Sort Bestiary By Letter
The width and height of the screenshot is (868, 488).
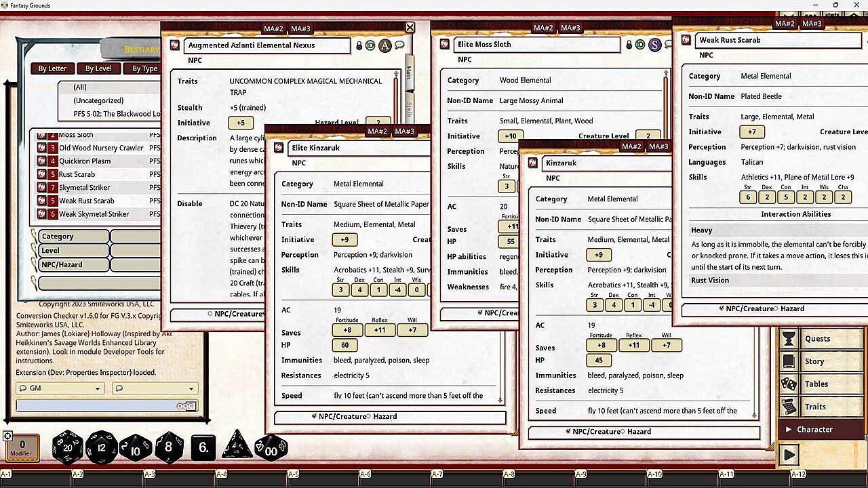(x=52, y=68)
